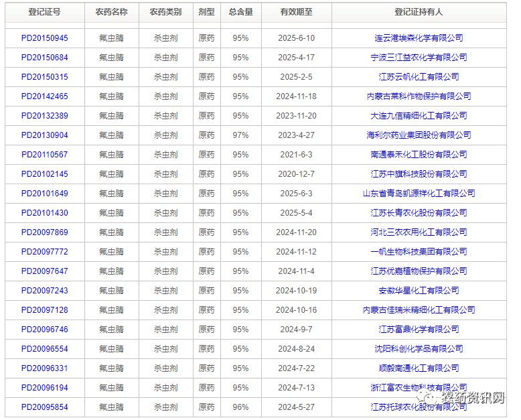Select expiry date 2021-6-3
This screenshot has width=521, height=420.
[x=297, y=155]
